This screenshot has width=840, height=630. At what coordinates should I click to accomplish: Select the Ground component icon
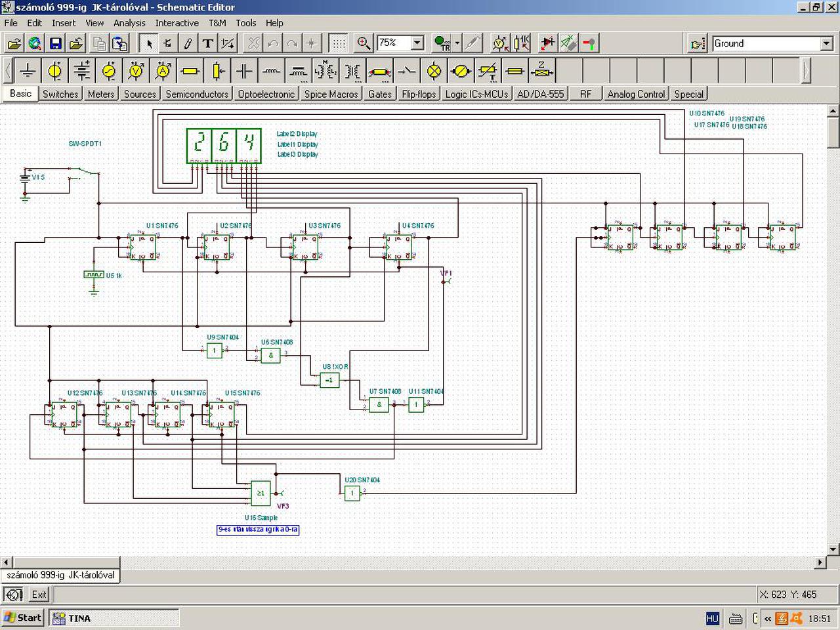pyautogui.click(x=28, y=70)
